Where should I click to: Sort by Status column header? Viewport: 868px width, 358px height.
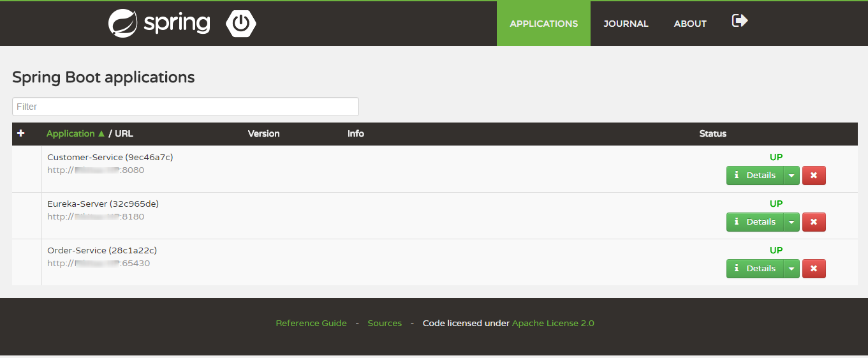coord(713,134)
